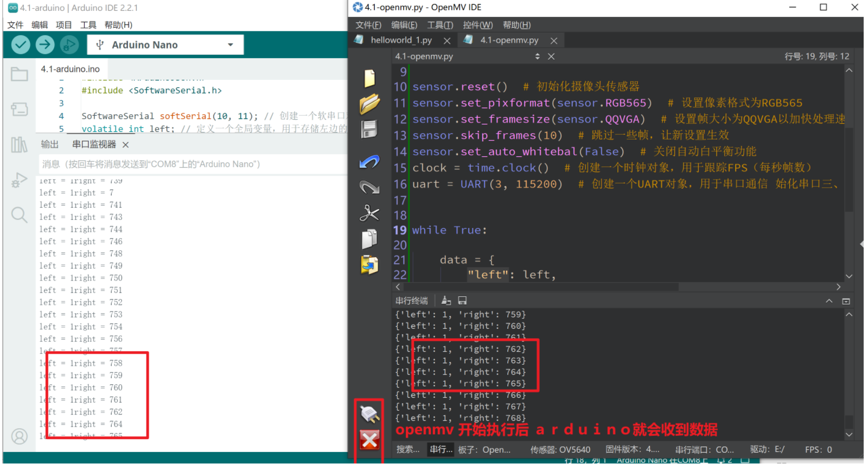Click OpenMV Connect plug icon
The height and width of the screenshot is (464, 868).
click(x=369, y=414)
